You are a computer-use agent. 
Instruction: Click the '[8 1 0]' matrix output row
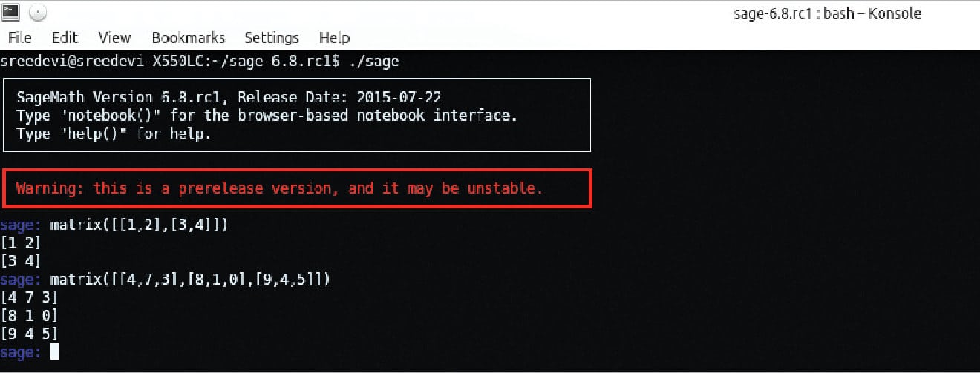point(29,316)
